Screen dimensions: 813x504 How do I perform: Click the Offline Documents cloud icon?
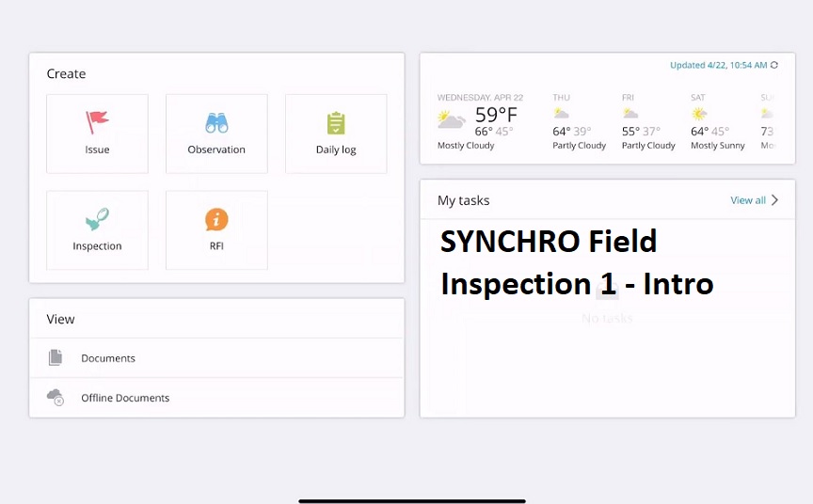[x=56, y=398]
